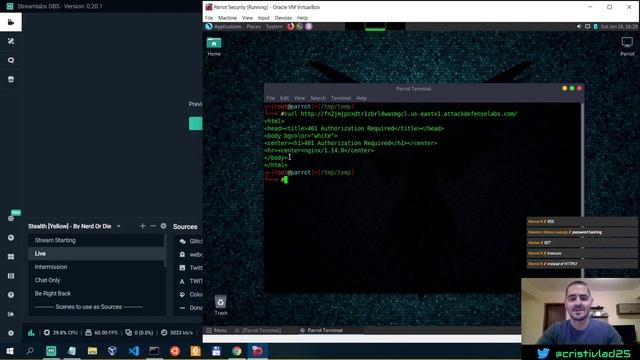
Task: Select the Live scene
Action: coord(96,253)
